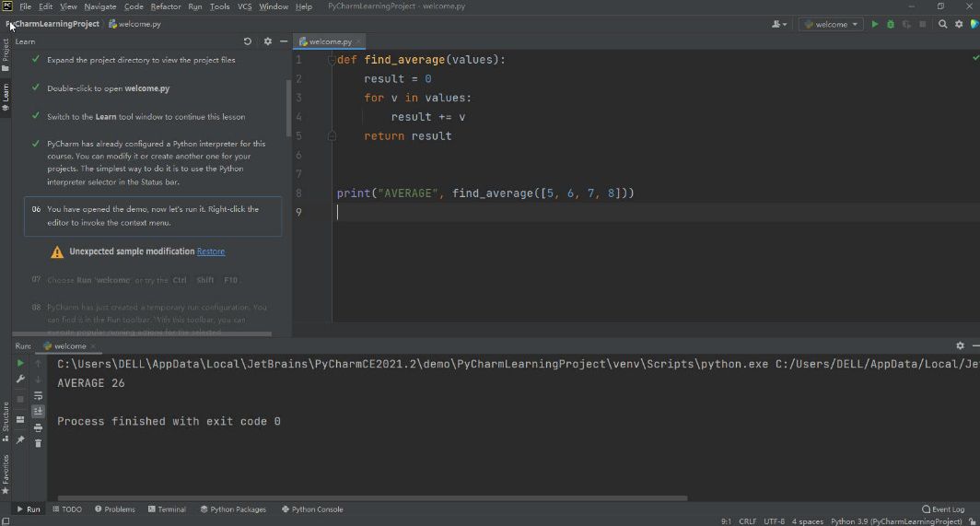Screen dimensions: 980x526
Task: Click the green inspection checkmark in editor
Action: click(x=975, y=57)
